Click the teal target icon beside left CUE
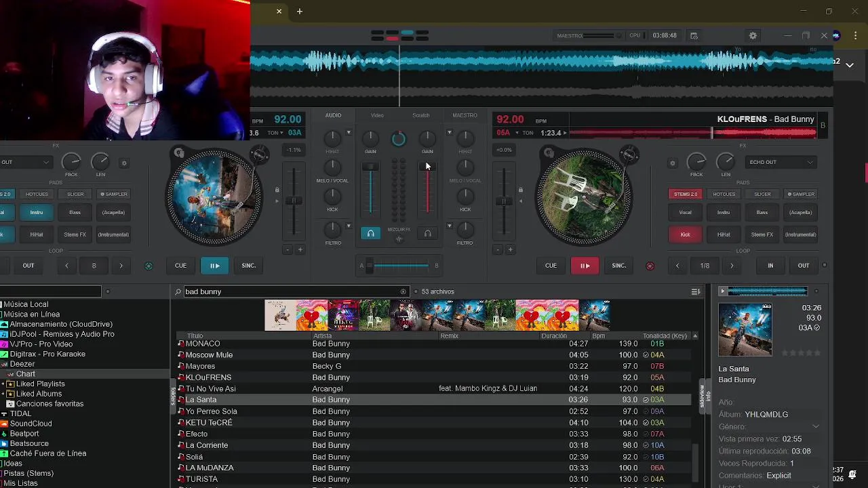 click(x=149, y=266)
